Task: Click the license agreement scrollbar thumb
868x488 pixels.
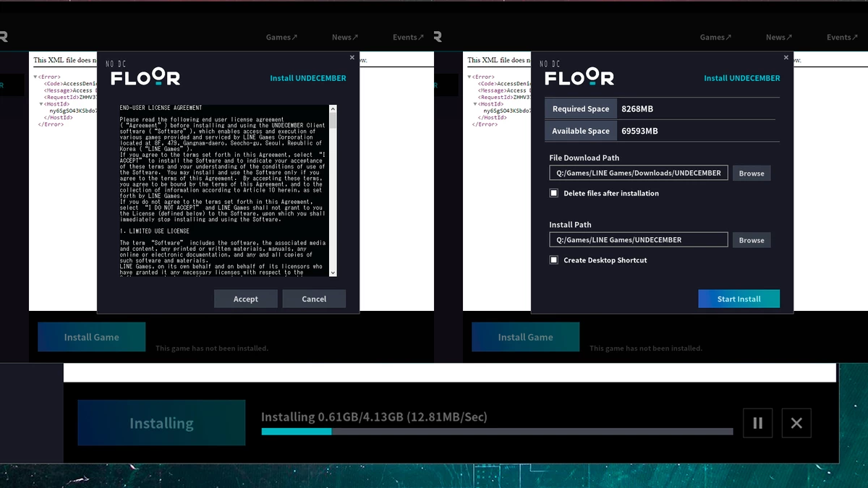Action: (x=333, y=121)
